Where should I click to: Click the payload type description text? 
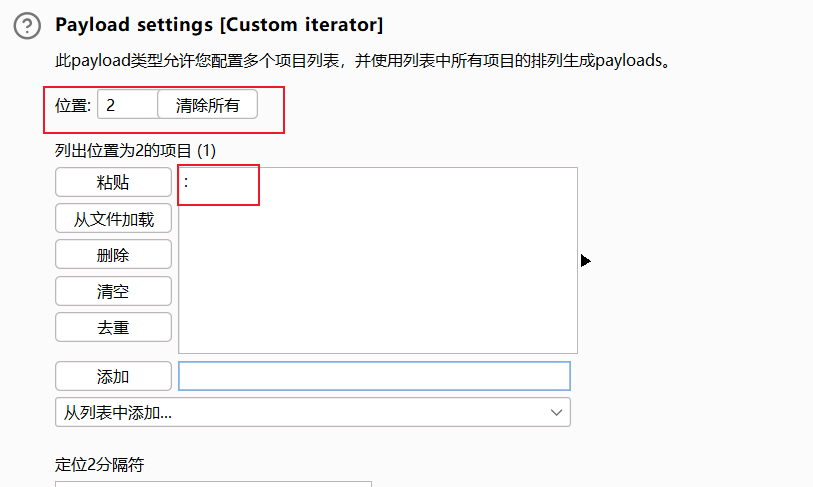pos(362,61)
